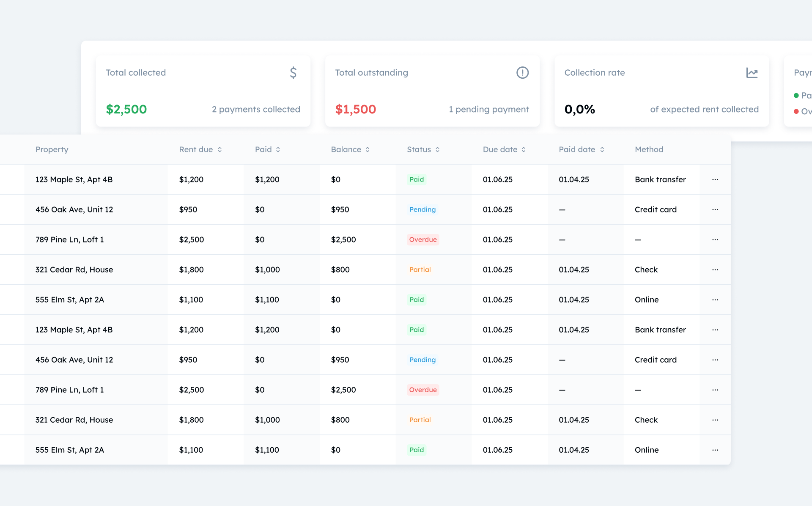Viewport: 812px width, 506px height.
Task: Sort table by Due date column
Action: tap(523, 149)
